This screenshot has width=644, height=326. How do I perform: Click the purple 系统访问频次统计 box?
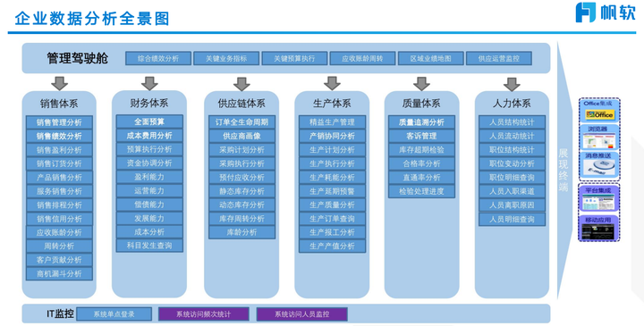coord(204,314)
